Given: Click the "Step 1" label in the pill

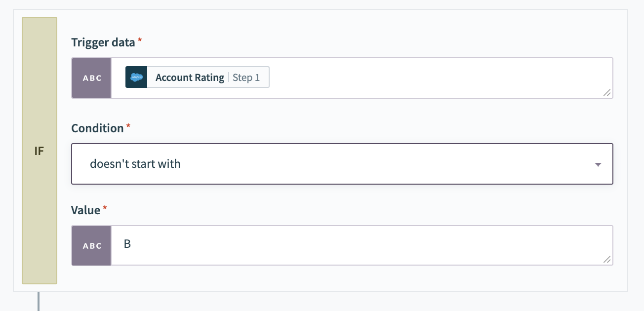Looking at the screenshot, I should (x=246, y=78).
